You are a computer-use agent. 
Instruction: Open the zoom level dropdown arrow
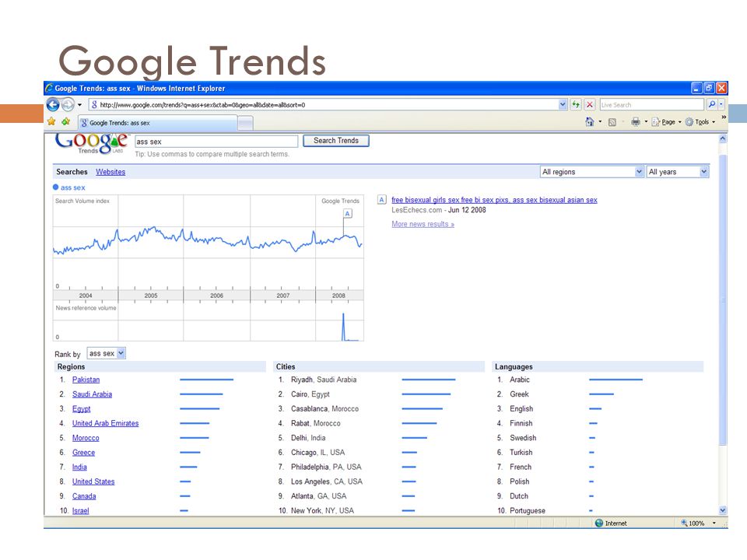714,523
